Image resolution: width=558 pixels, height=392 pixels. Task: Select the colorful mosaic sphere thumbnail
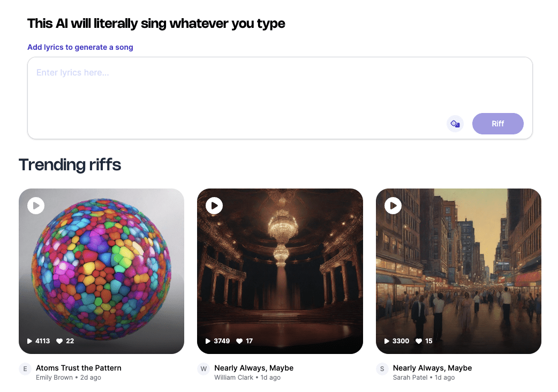[102, 268]
